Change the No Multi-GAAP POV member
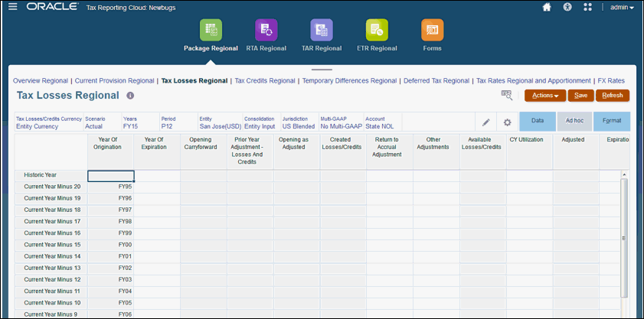The height and width of the screenshot is (319, 644). (x=342, y=122)
